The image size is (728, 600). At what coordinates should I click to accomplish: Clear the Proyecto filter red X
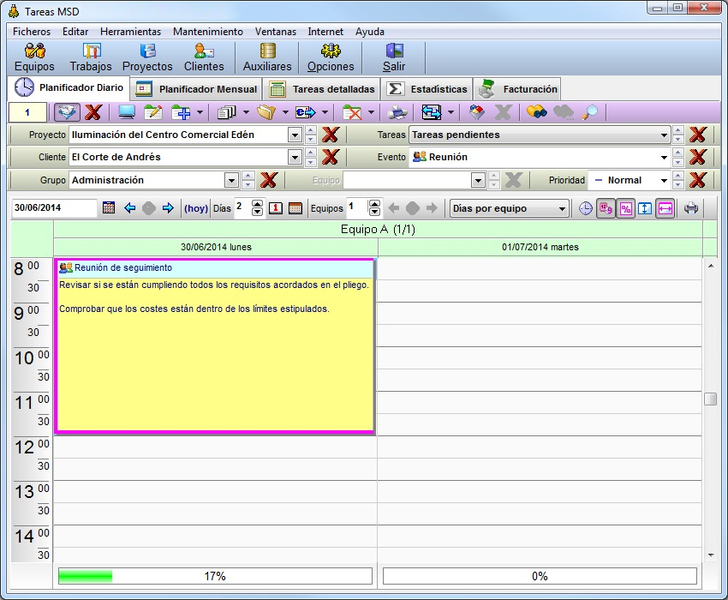click(x=330, y=135)
